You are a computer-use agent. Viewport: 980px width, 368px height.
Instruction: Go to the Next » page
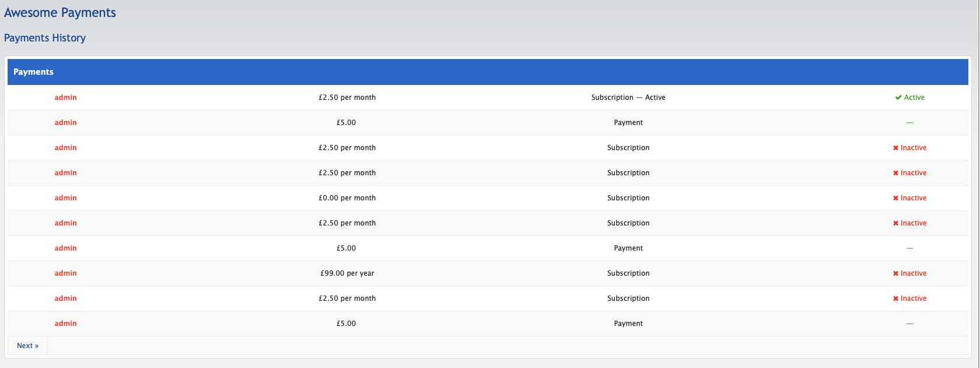27,346
